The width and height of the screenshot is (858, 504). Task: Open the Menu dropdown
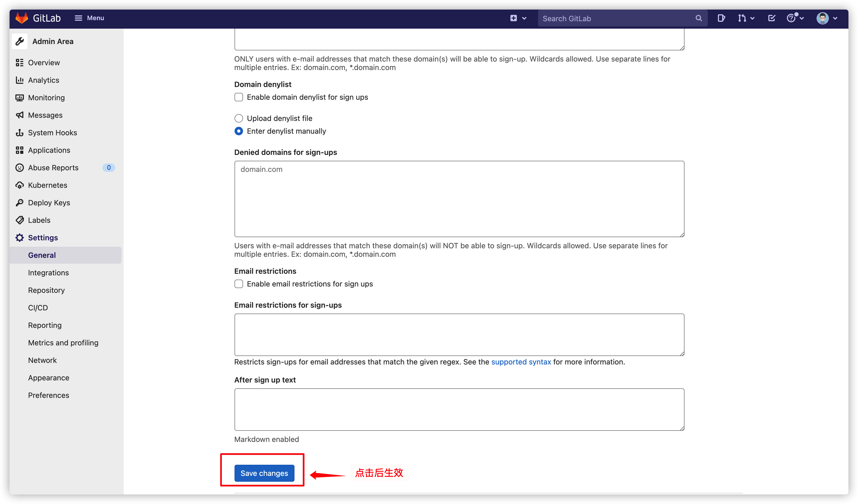(89, 18)
